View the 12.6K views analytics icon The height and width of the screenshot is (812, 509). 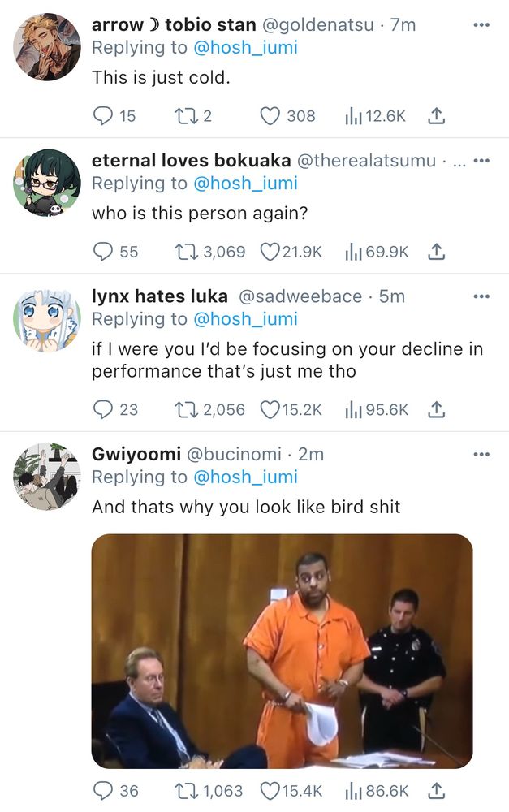coord(354,116)
